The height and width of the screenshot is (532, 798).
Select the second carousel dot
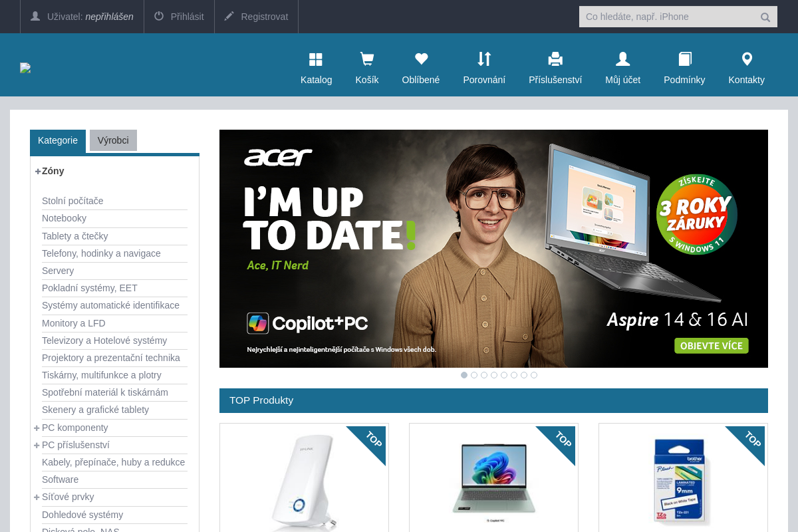[x=474, y=375]
